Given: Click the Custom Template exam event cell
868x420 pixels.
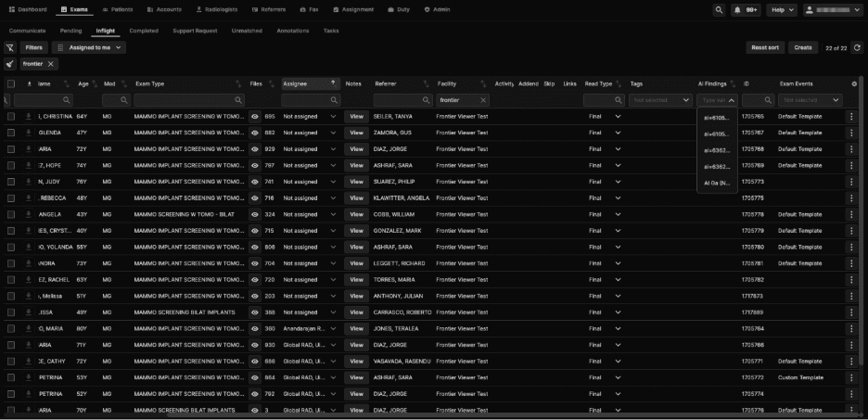Looking at the screenshot, I should (800, 378).
